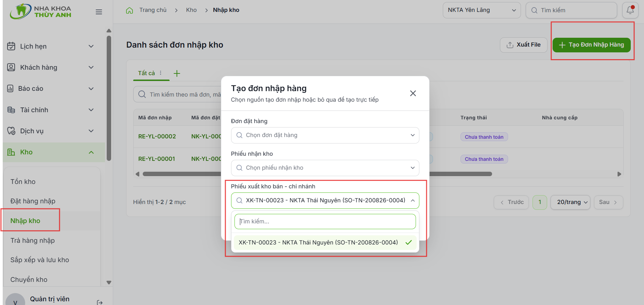The height and width of the screenshot is (305, 644).
Task: Toggle the hamburger sidebar menu icon
Action: [x=99, y=12]
